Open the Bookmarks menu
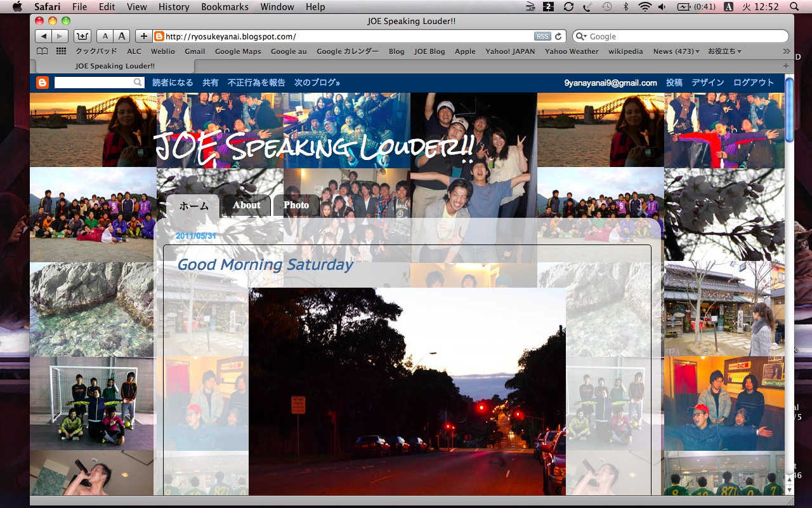This screenshot has height=508, width=812. pos(225,6)
